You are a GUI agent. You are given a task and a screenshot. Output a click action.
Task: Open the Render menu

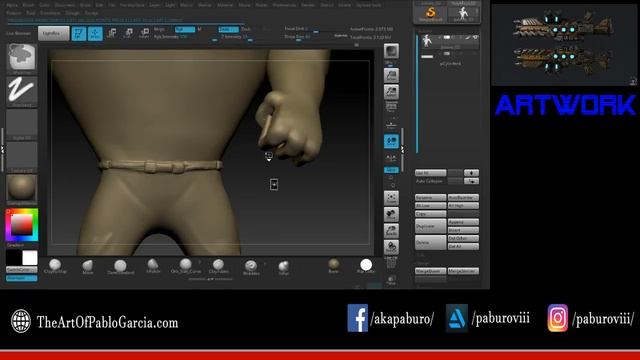point(308,5)
